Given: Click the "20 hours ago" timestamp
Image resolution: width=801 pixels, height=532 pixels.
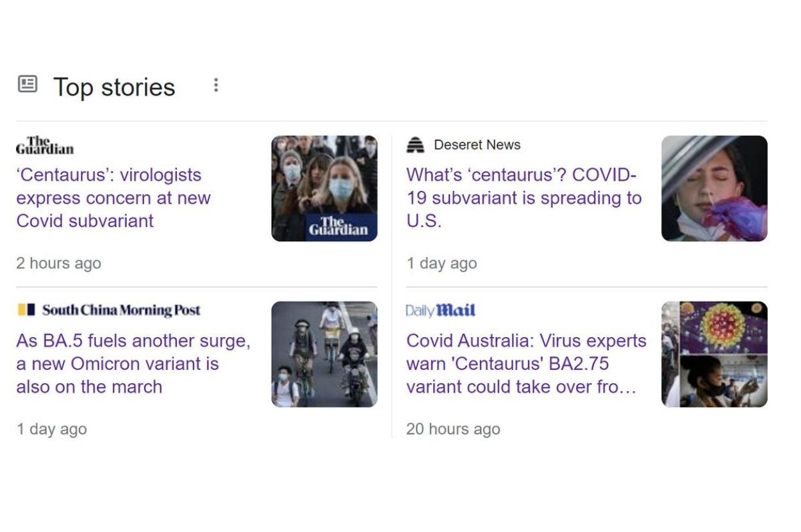Looking at the screenshot, I should (453, 429).
